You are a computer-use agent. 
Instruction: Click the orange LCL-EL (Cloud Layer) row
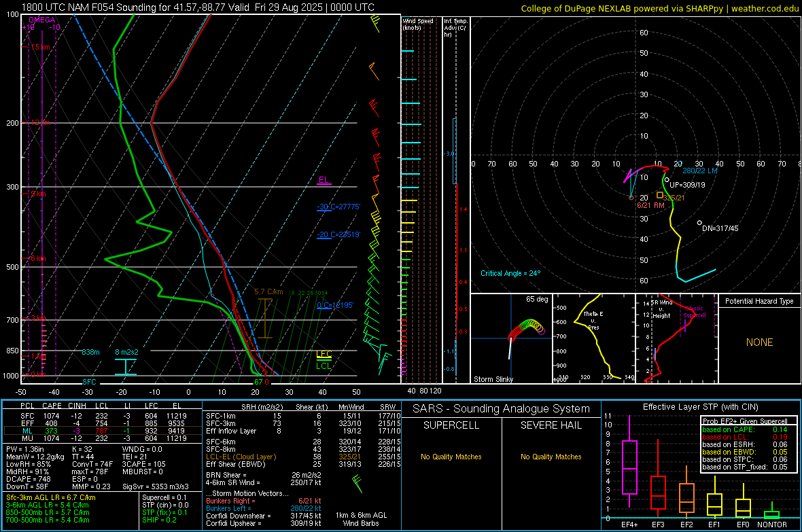303,457
